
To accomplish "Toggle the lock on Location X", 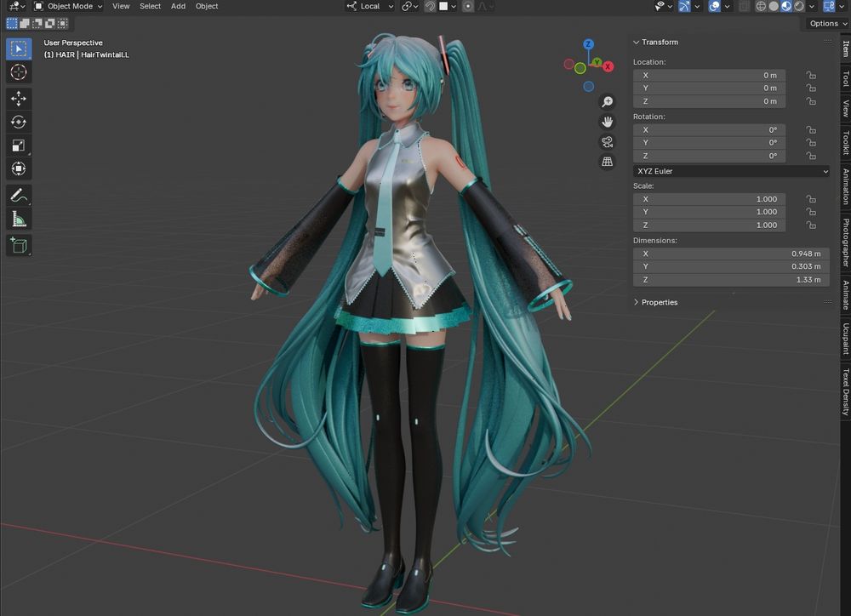I will click(x=811, y=76).
